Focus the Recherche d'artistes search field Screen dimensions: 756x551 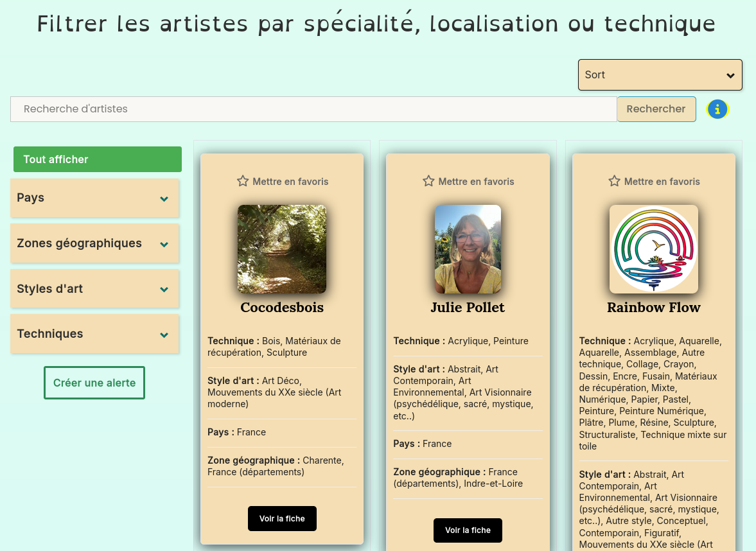coord(313,109)
